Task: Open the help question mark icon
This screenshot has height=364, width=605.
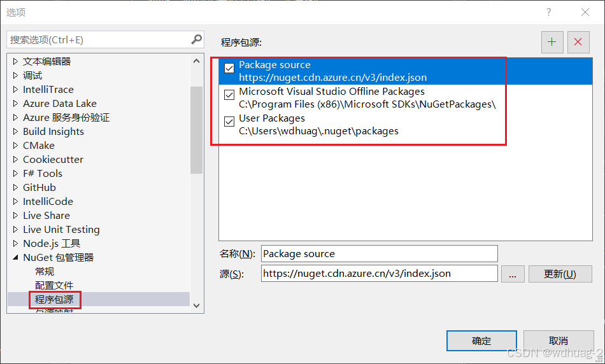Action: point(549,12)
